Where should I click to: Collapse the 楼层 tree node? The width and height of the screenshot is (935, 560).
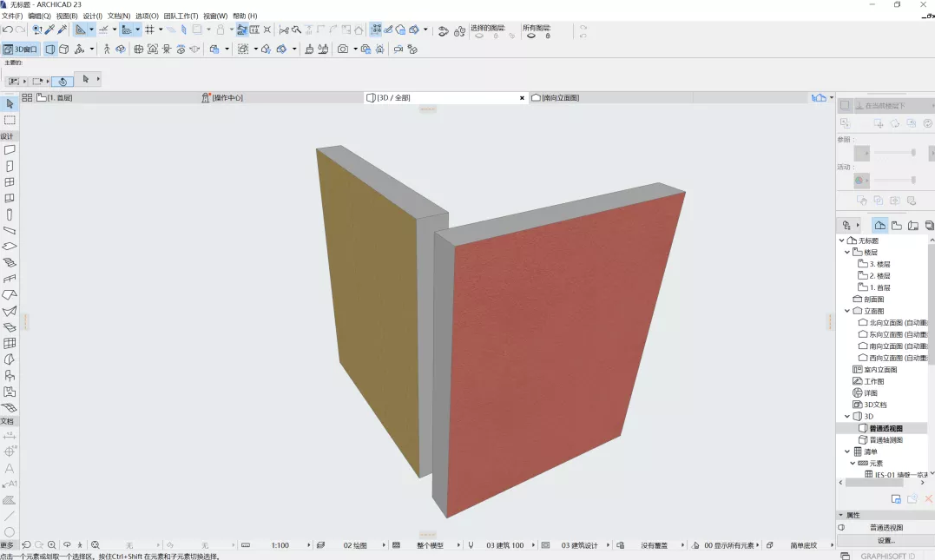pyautogui.click(x=847, y=253)
